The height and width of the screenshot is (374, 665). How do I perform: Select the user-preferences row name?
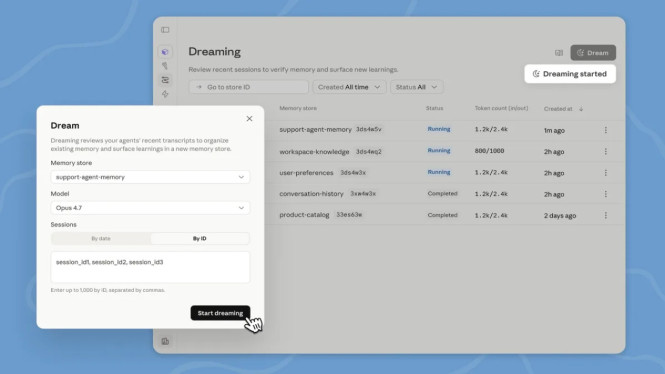point(306,173)
